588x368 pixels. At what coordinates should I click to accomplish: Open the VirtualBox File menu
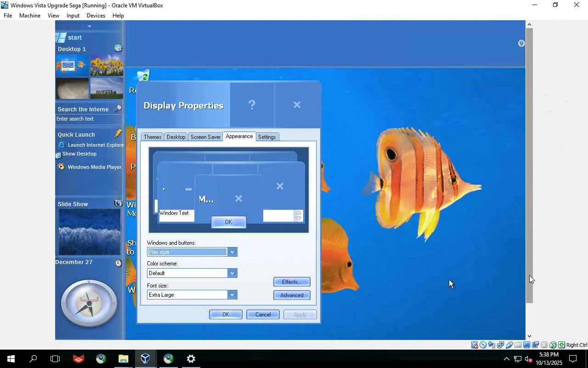pyautogui.click(x=8, y=16)
